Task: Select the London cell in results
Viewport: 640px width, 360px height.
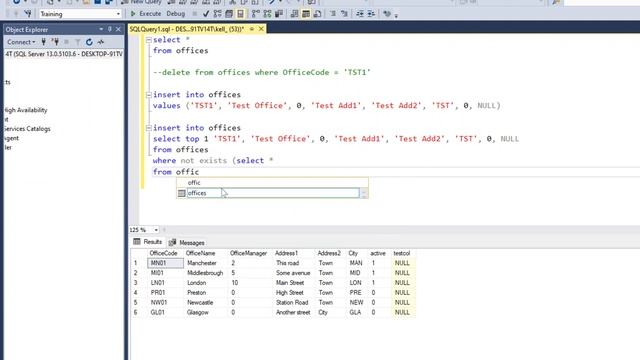Action: point(206,283)
